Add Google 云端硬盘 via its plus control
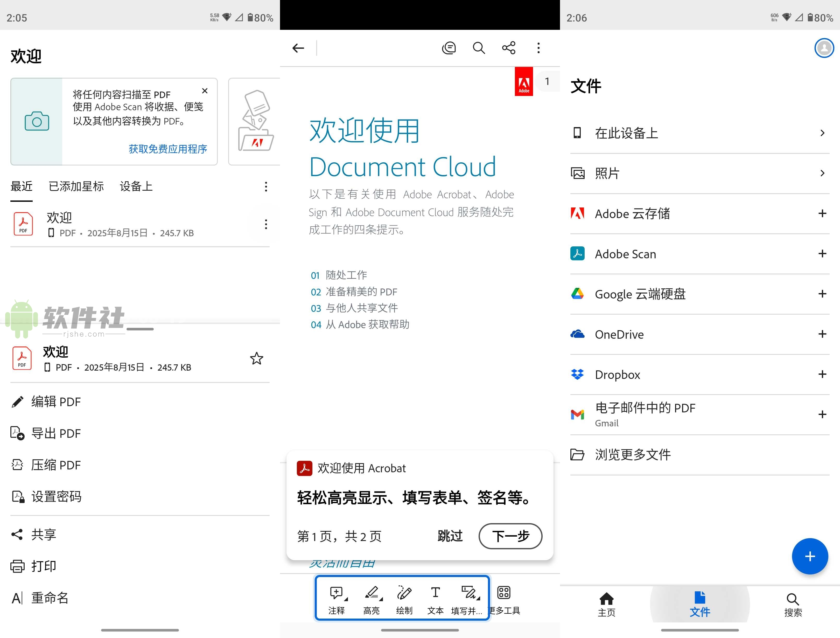Screen dimensions: 840x638 pyautogui.click(x=823, y=294)
